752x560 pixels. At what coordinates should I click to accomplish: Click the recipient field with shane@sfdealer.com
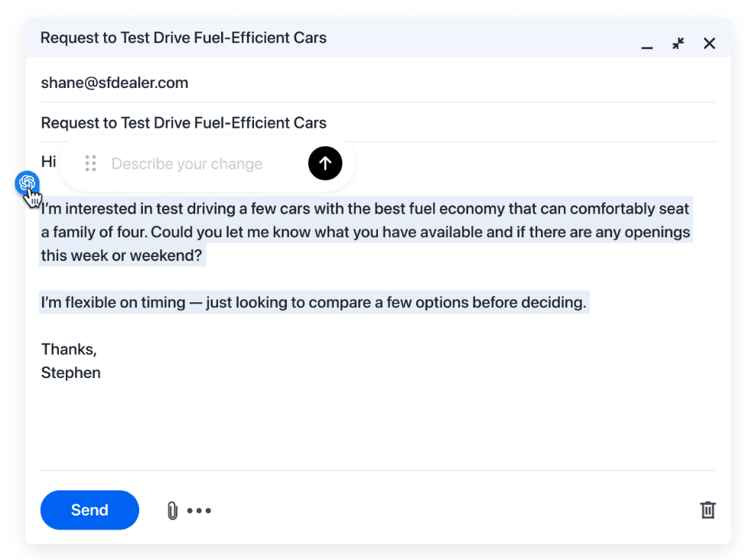point(115,83)
